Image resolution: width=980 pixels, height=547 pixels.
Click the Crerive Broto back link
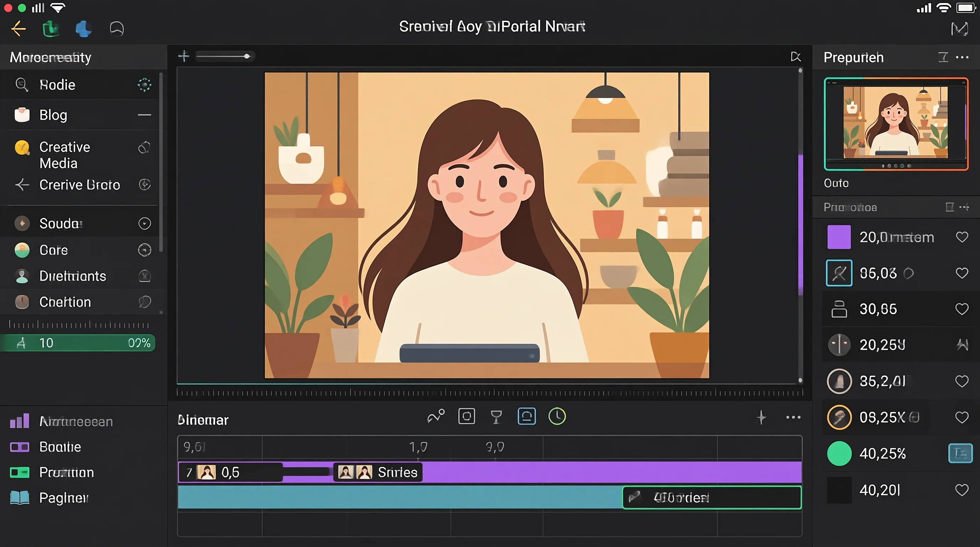(x=79, y=185)
